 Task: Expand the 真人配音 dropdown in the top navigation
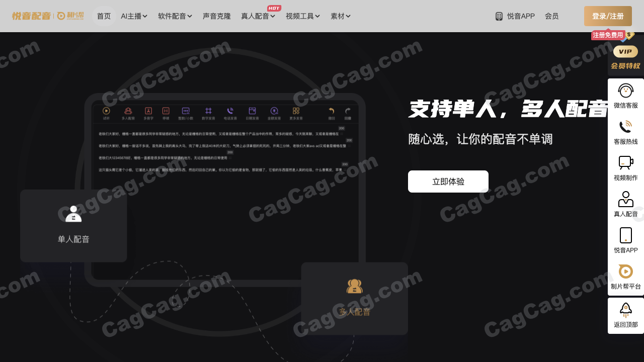tap(258, 16)
